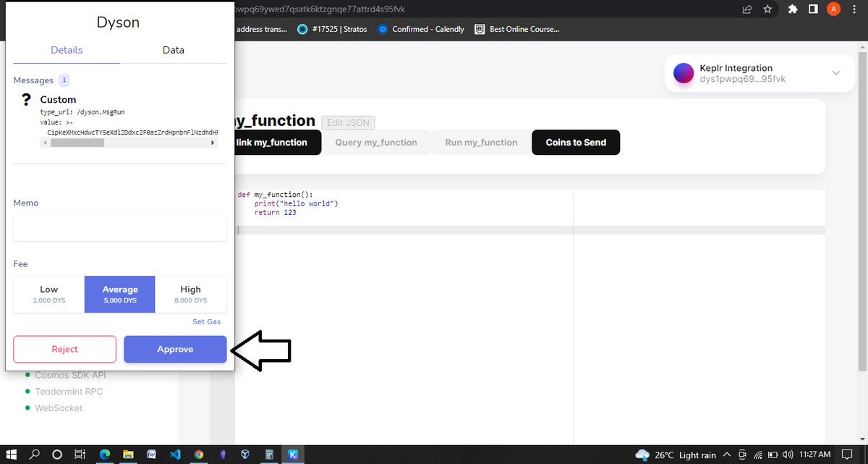
Task: Open the weather widget showing Light rain
Action: click(676, 455)
